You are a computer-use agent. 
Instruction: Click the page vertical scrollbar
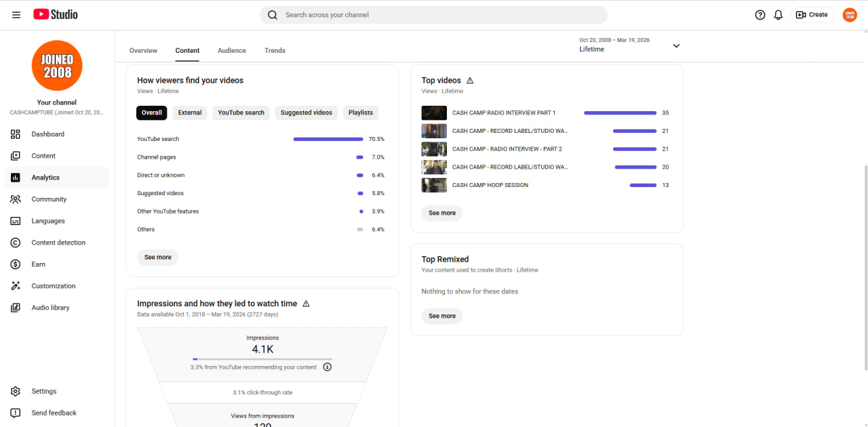point(865,268)
